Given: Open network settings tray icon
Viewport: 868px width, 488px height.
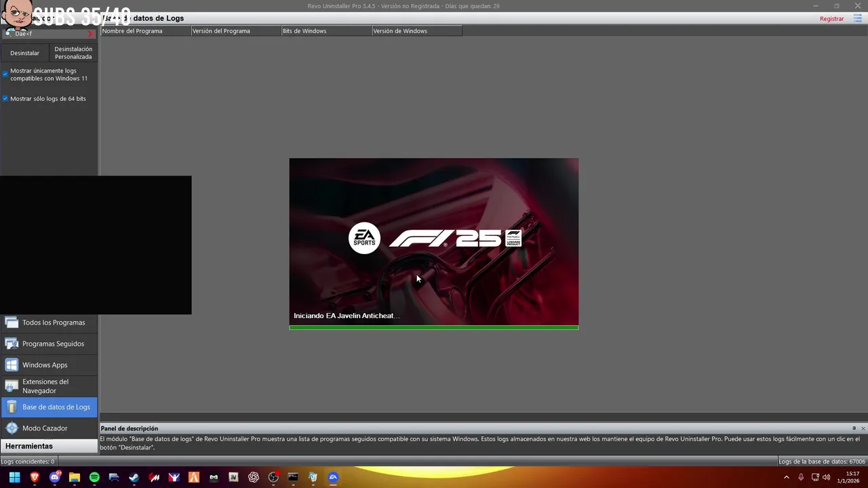Looking at the screenshot, I should tap(815, 477).
